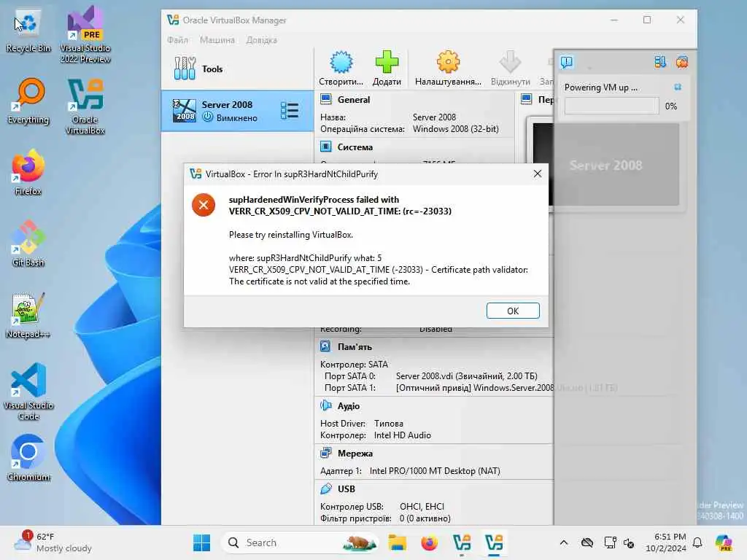
Task: Open Everything desktop shortcut
Action: coord(28,101)
